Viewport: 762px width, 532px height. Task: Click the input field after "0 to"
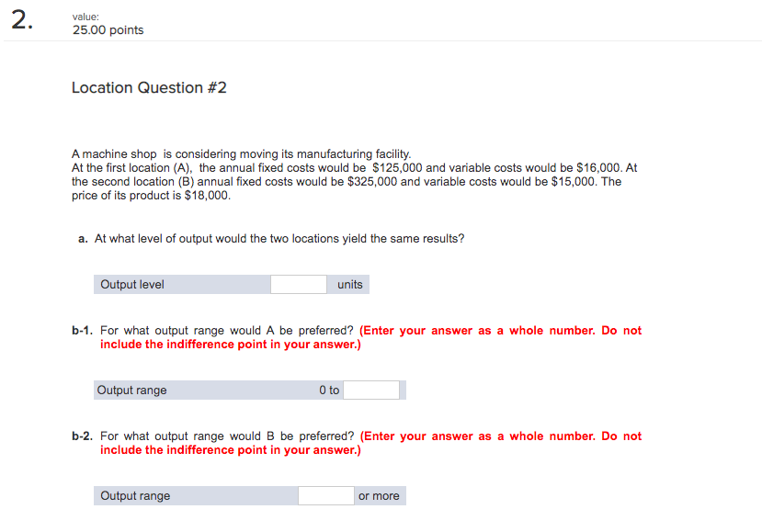371,390
